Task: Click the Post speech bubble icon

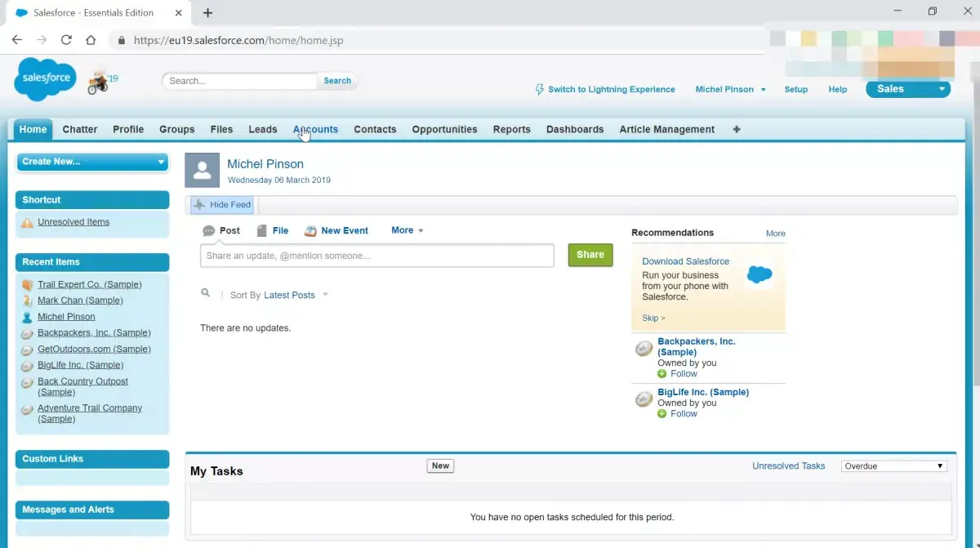Action: click(209, 231)
